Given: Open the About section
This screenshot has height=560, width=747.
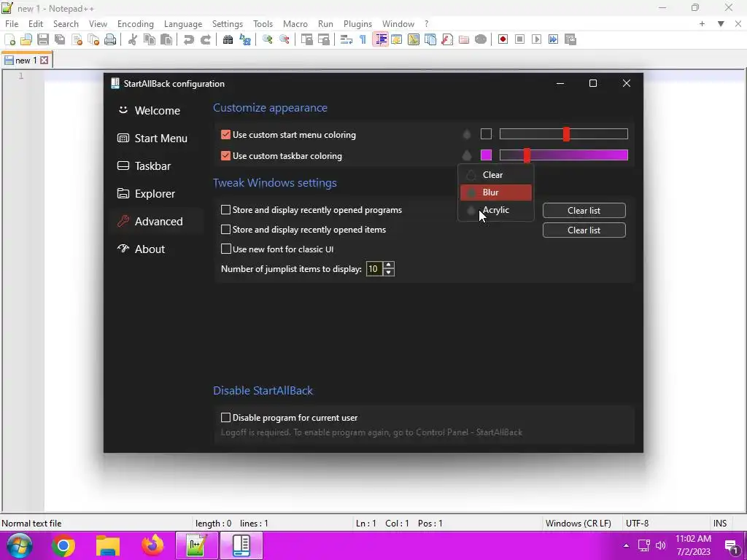Looking at the screenshot, I should pyautogui.click(x=156, y=249).
